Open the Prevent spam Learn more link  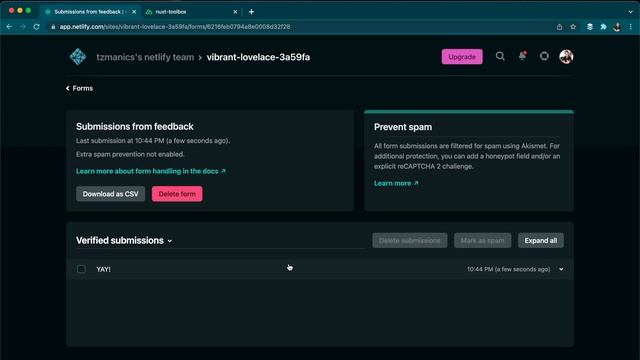tap(396, 183)
